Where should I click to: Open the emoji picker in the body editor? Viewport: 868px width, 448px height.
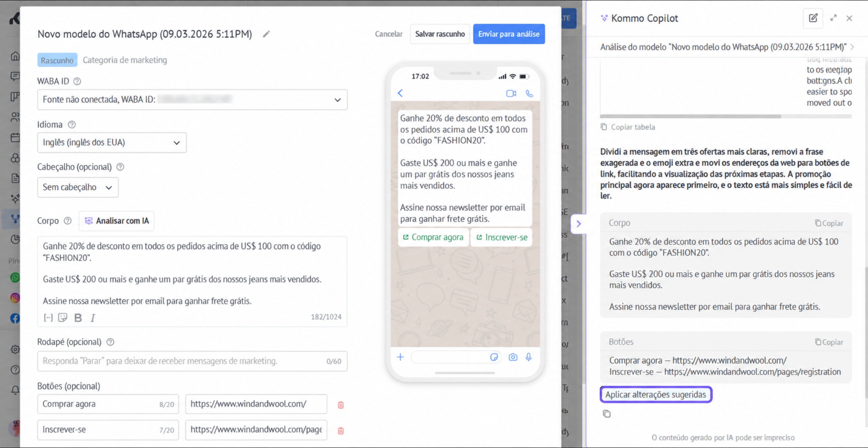click(63, 317)
